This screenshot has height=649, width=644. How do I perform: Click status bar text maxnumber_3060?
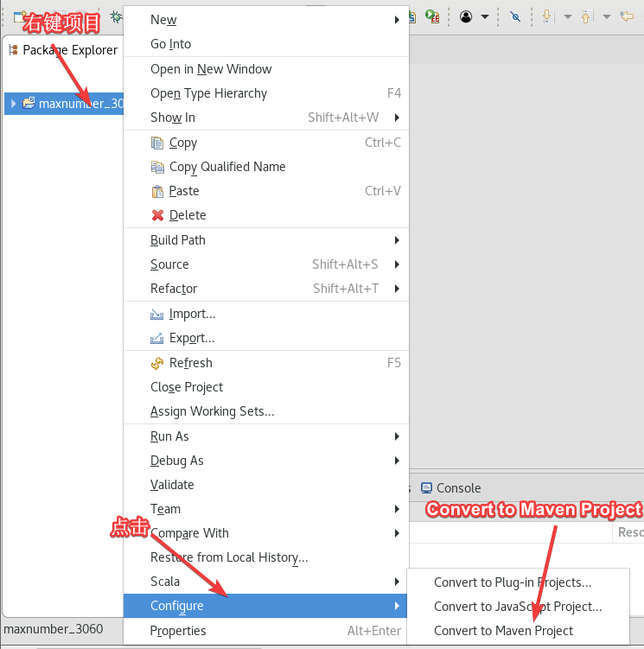click(54, 629)
